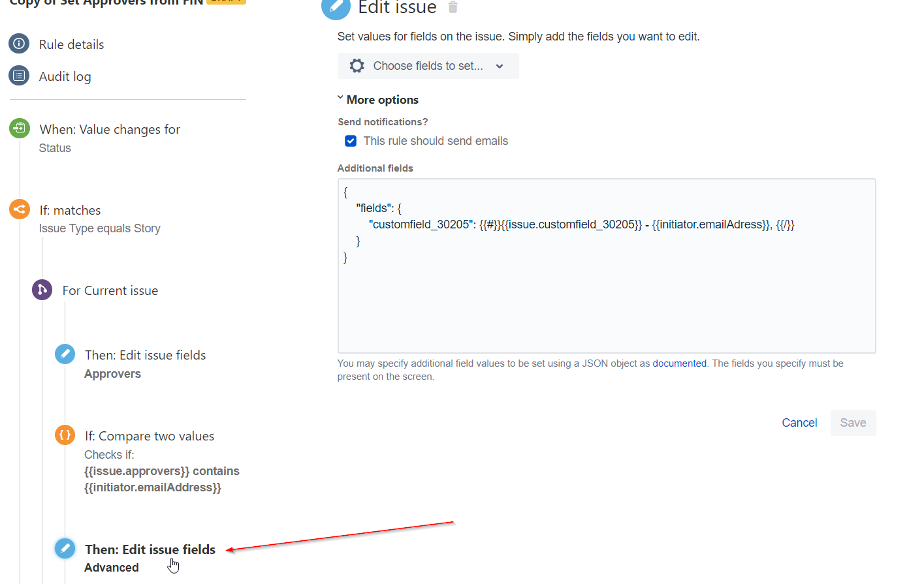This screenshot has width=924, height=584.
Task: Click the Edit issue heading text
Action: 398,8
